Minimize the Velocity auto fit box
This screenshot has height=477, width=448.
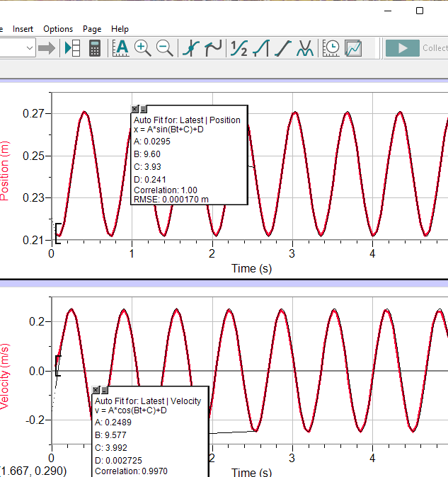click(105, 390)
